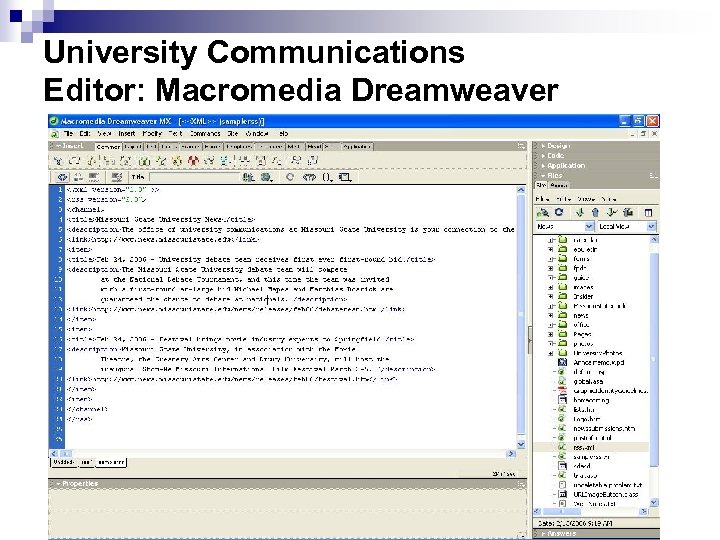Switch to the Assets tab in Files panel
Viewport: 720px width, 540px height.
(x=559, y=186)
